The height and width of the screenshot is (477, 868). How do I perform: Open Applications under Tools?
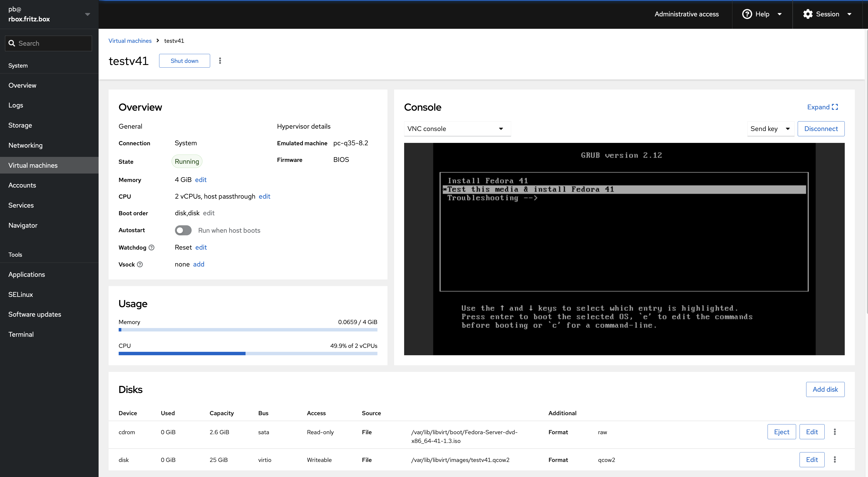49,274
